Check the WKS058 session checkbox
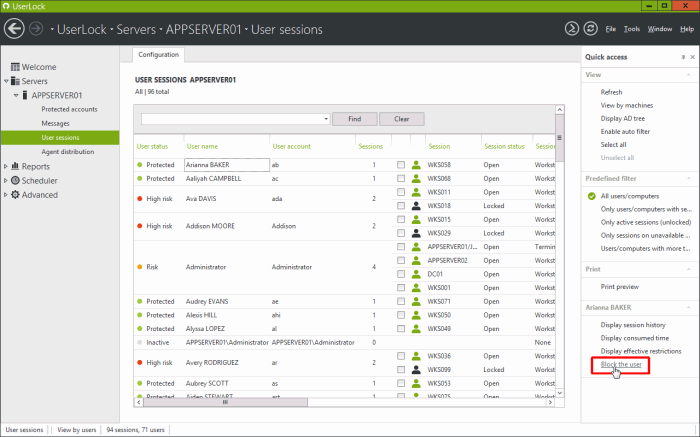700x437 pixels. (x=401, y=165)
